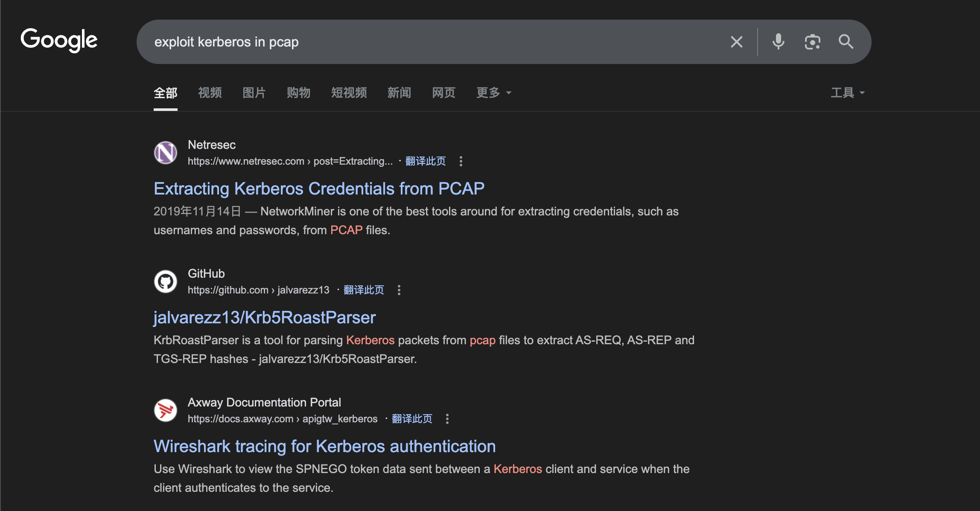Screen dimensions: 980x511
Task: Click the GitHub favicon icon
Action: click(x=166, y=282)
